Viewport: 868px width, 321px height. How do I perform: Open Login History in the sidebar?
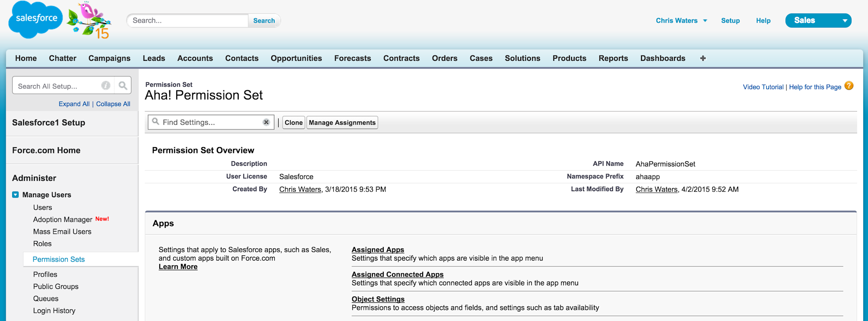54,311
